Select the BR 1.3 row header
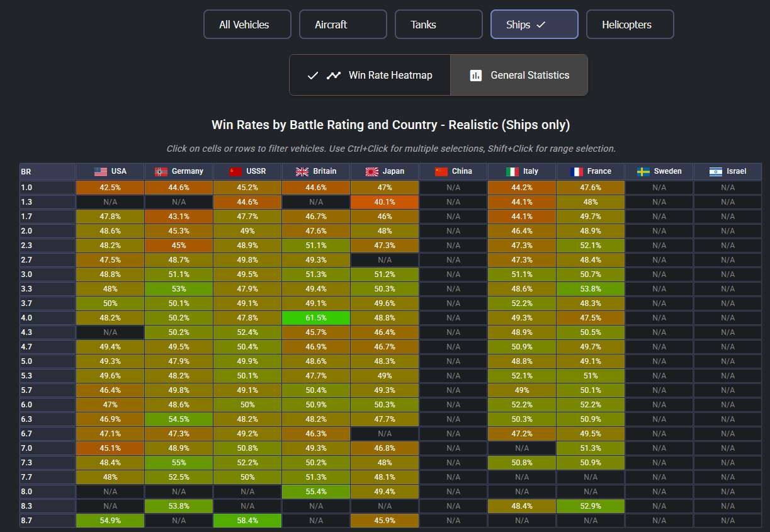Image resolution: width=770 pixels, height=532 pixels. coord(48,201)
